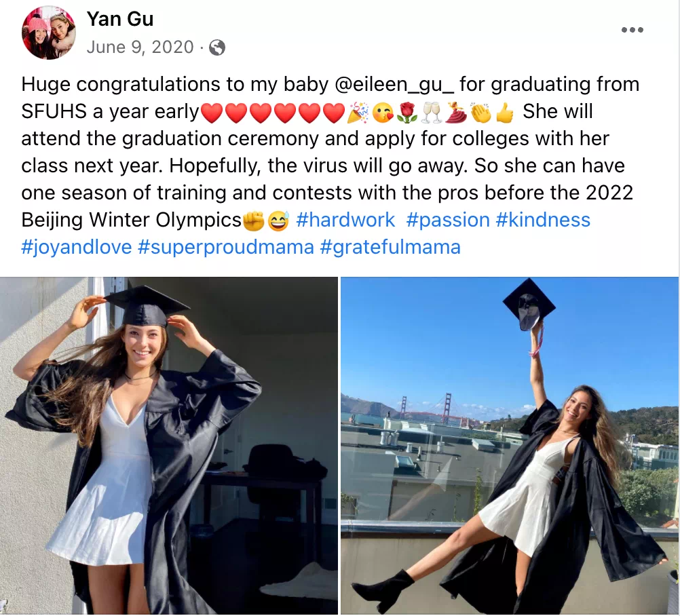
Task: Click the raised fist emoji
Action: [254, 220]
